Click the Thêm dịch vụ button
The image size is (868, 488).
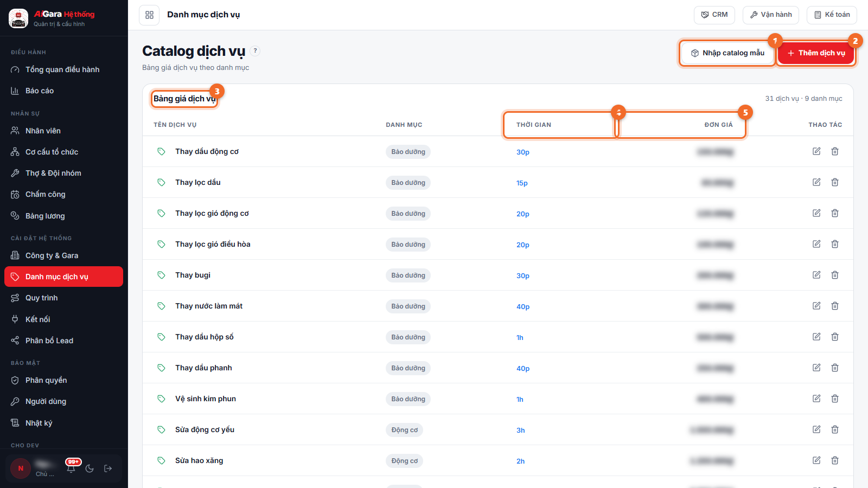point(816,53)
